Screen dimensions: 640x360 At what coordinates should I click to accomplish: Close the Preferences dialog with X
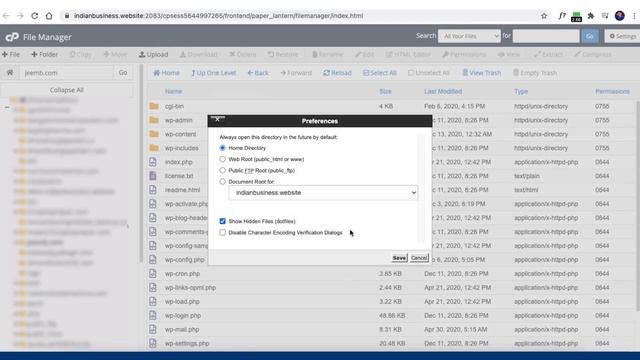point(218,119)
